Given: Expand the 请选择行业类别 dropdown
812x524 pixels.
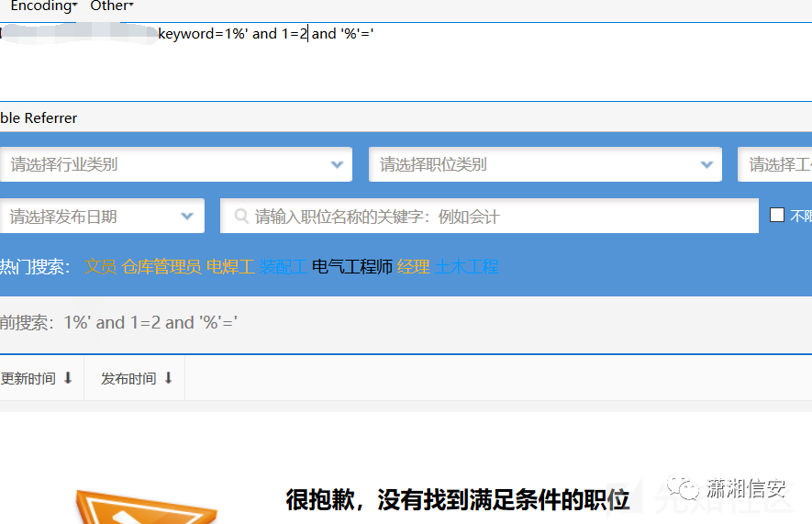Looking at the screenshot, I should click(x=176, y=164).
